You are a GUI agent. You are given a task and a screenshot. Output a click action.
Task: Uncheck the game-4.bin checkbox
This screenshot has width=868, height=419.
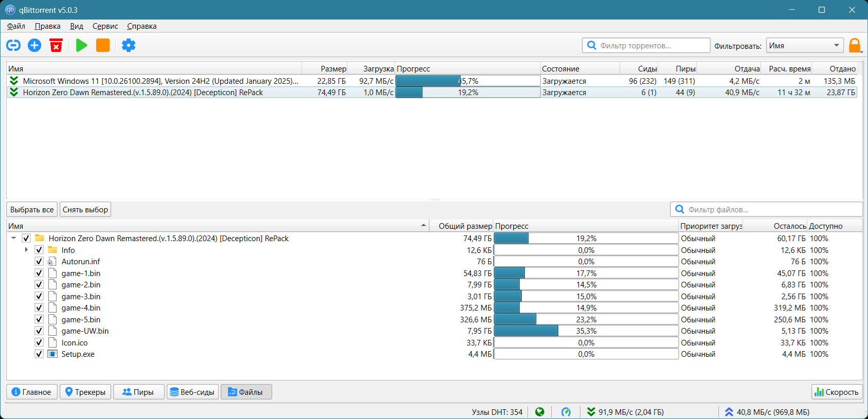pyautogui.click(x=39, y=307)
